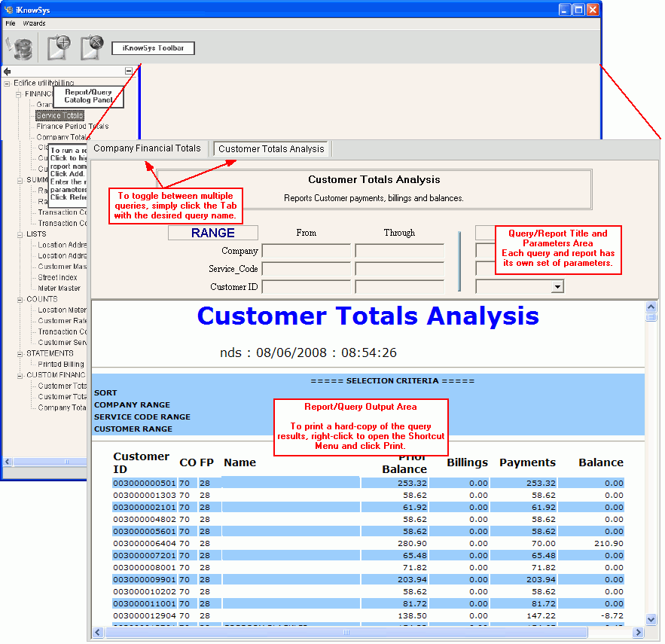Screen dimensions: 665x644
Task: Open the dropdown beside Customer ID range
Action: coord(557,286)
